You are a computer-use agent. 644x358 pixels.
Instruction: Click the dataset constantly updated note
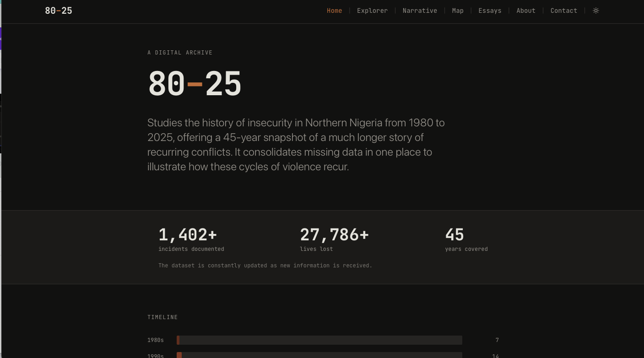click(265, 266)
